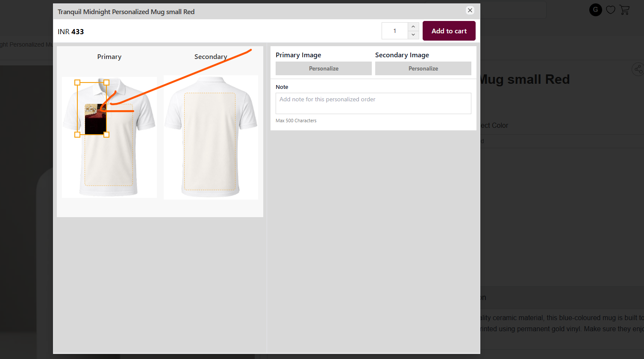Click the "Note" label
The image size is (644, 359).
click(x=282, y=87)
